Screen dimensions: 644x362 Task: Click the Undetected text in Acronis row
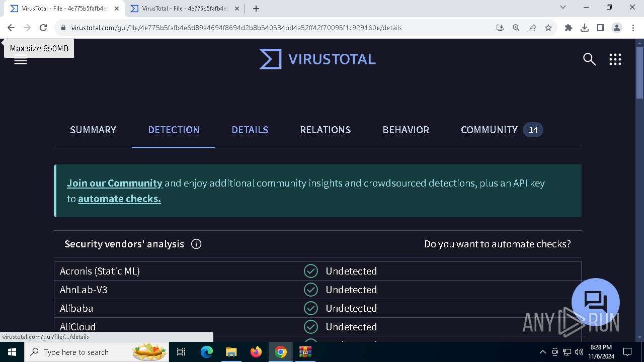pos(351,271)
